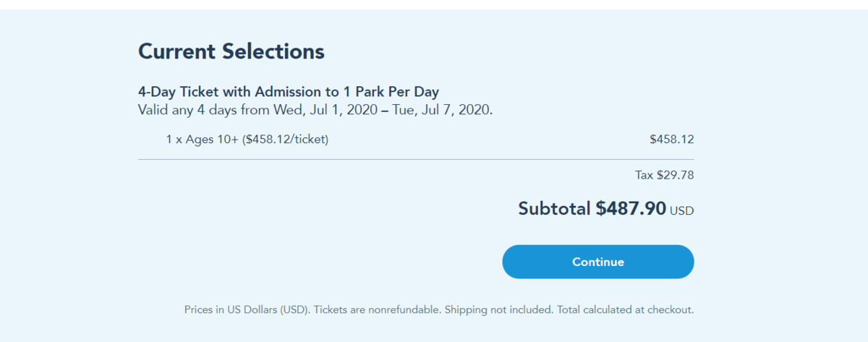Click "Total calculated at checkout" text
The image size is (868, 342).
click(x=625, y=309)
